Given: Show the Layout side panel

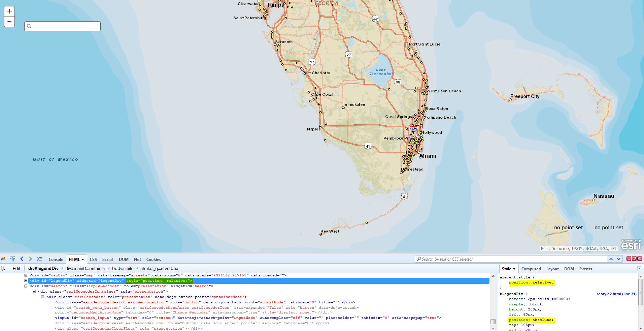Looking at the screenshot, I should coord(552,269).
